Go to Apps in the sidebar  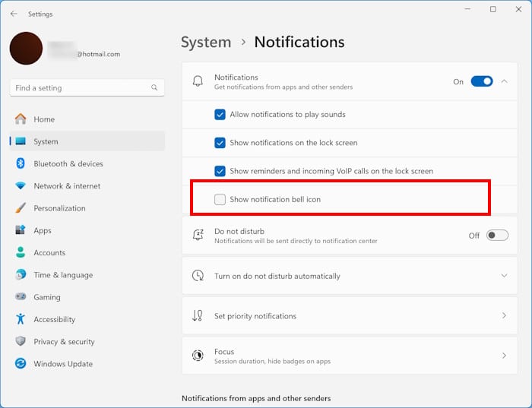[x=43, y=230]
